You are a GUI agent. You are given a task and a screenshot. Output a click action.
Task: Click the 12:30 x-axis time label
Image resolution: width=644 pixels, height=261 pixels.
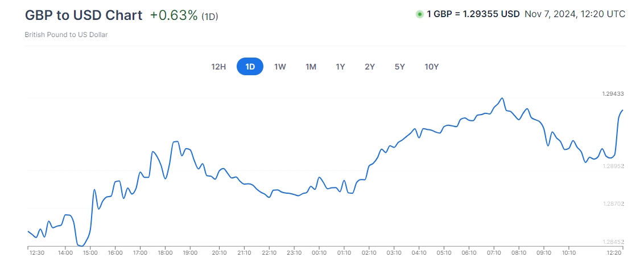(38, 252)
